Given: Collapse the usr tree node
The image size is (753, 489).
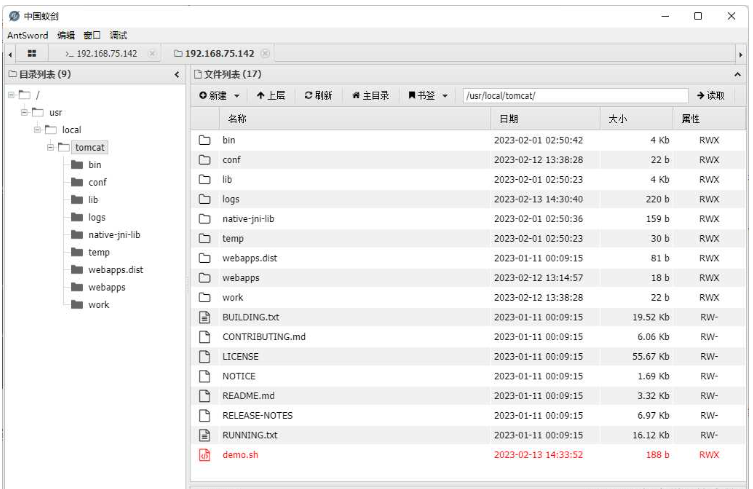Looking at the screenshot, I should [24, 112].
